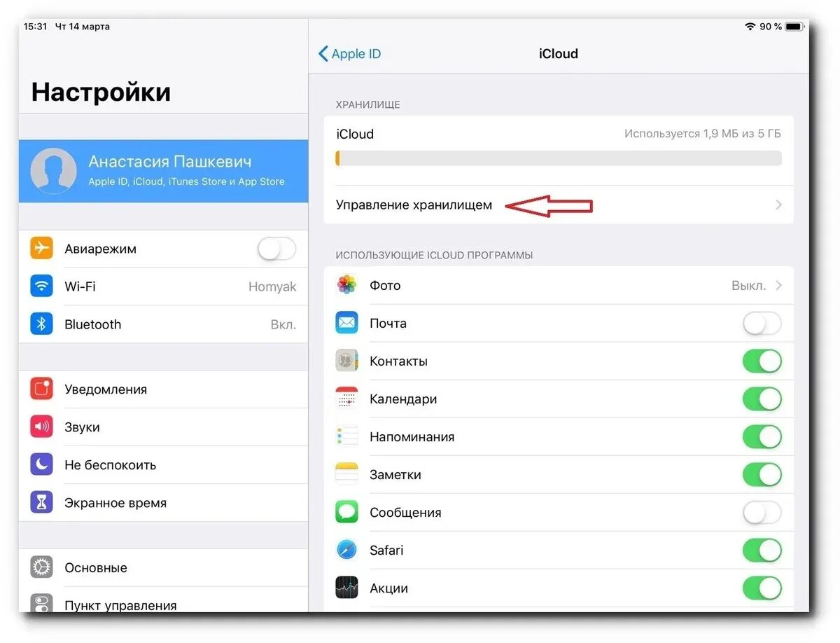The image size is (840, 643).
Task: Toggle Airplane mode (Авиарежим) switch
Action: click(276, 249)
